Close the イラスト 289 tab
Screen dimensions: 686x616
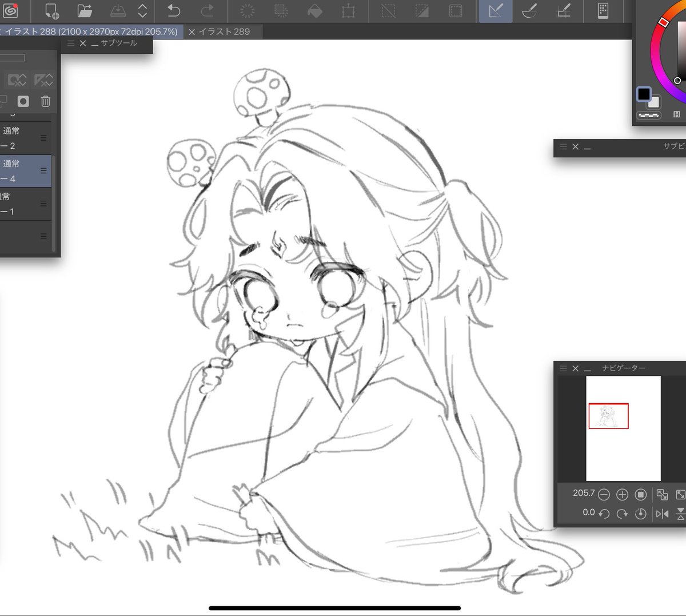click(192, 32)
